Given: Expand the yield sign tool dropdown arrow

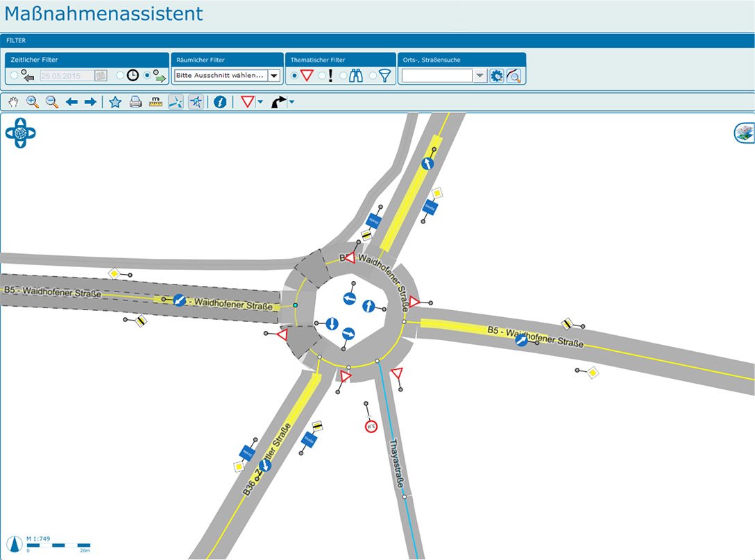Looking at the screenshot, I should [260, 103].
